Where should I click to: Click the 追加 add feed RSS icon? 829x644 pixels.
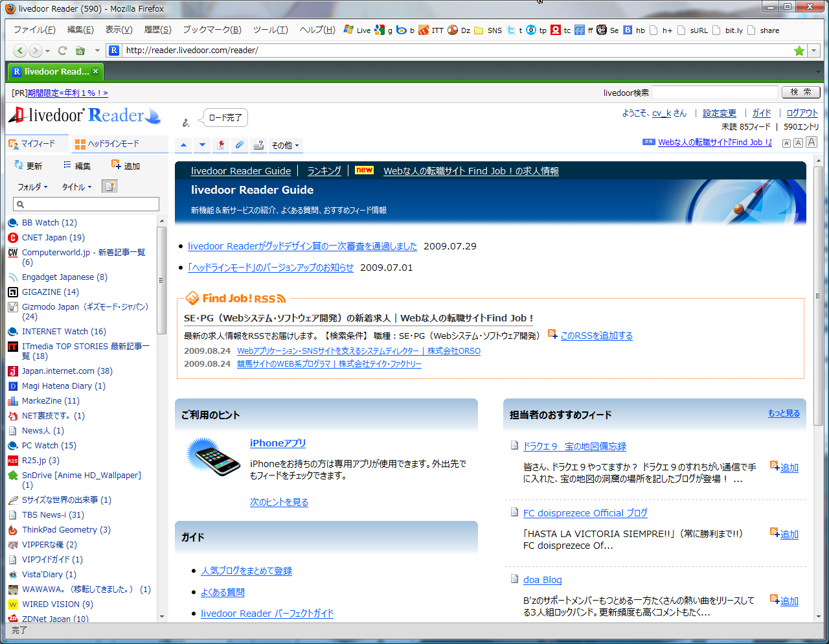(116, 165)
